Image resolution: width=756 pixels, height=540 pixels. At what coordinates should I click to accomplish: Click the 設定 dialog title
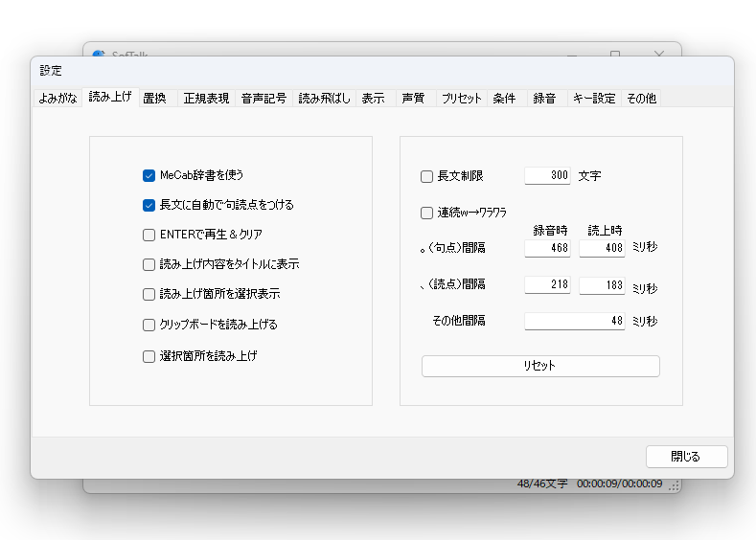point(51,71)
